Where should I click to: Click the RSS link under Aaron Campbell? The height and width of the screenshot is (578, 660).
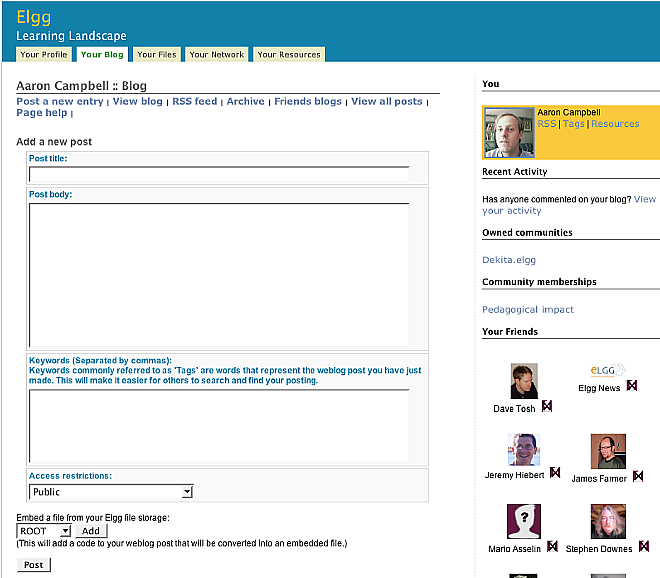pos(547,124)
